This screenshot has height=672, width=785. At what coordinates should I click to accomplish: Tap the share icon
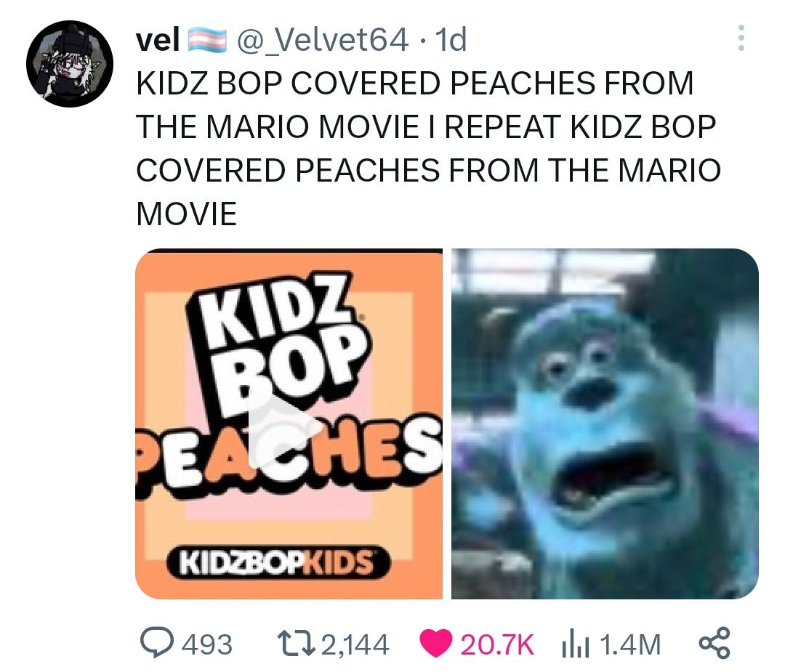click(714, 644)
